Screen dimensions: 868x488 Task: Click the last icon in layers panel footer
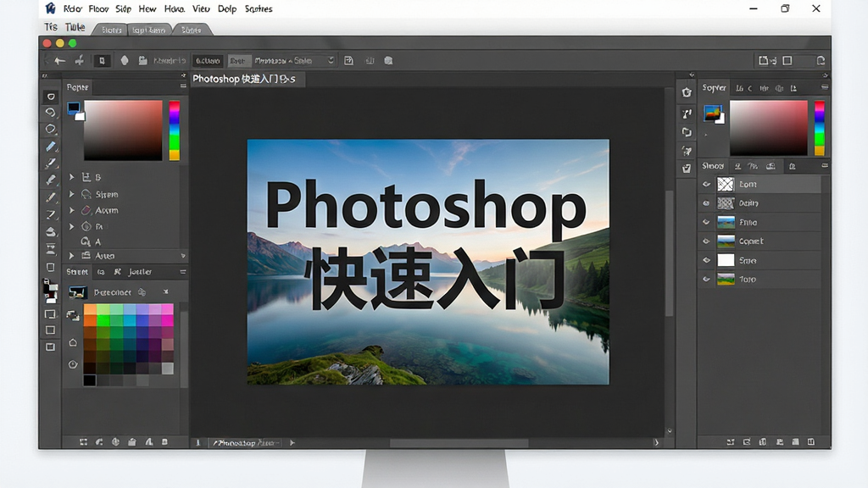tap(811, 442)
